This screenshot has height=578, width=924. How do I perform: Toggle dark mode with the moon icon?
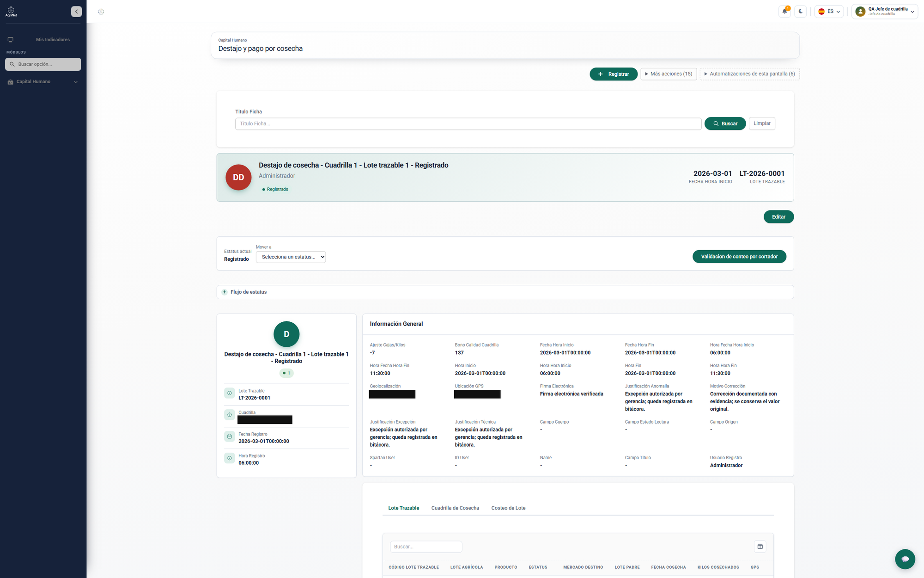click(801, 12)
